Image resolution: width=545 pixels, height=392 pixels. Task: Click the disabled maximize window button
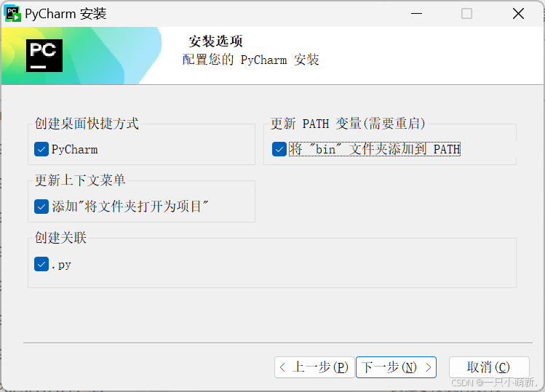[x=466, y=14]
